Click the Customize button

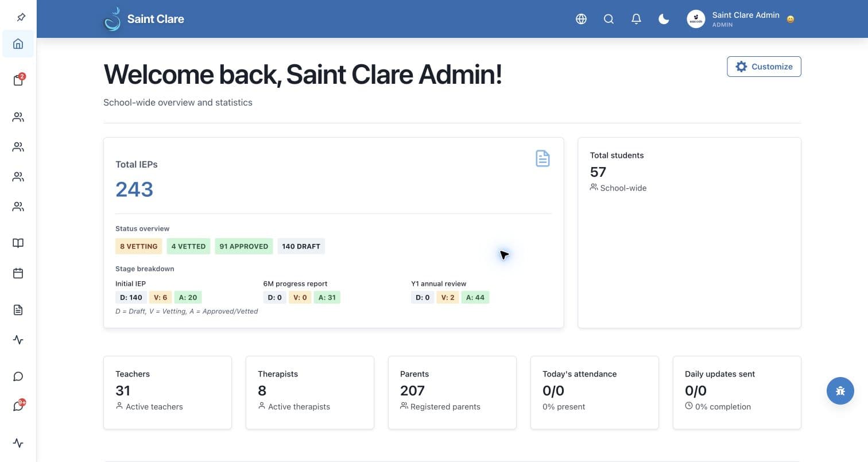pos(764,67)
